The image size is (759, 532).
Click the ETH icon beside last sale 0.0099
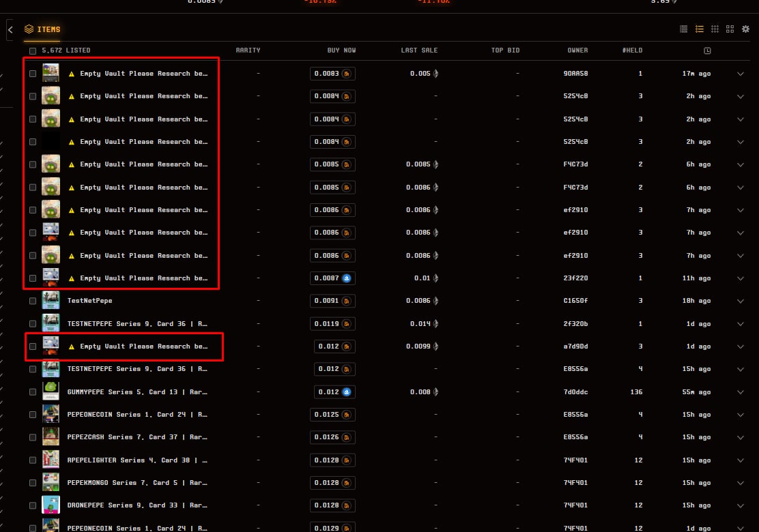435,346
